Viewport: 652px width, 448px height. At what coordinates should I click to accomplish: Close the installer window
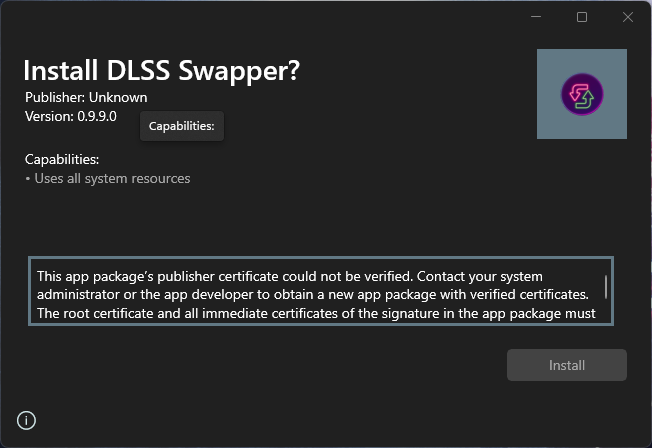click(627, 17)
